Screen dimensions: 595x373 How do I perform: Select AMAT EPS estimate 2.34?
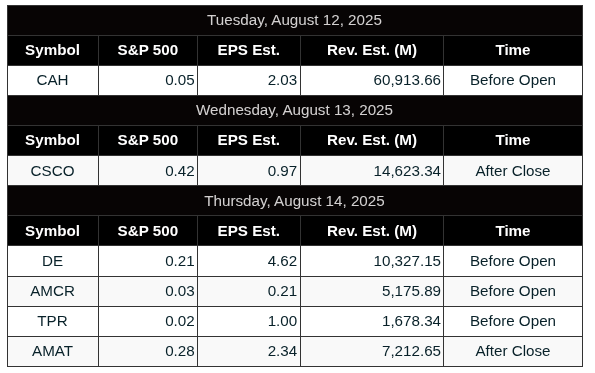point(282,351)
